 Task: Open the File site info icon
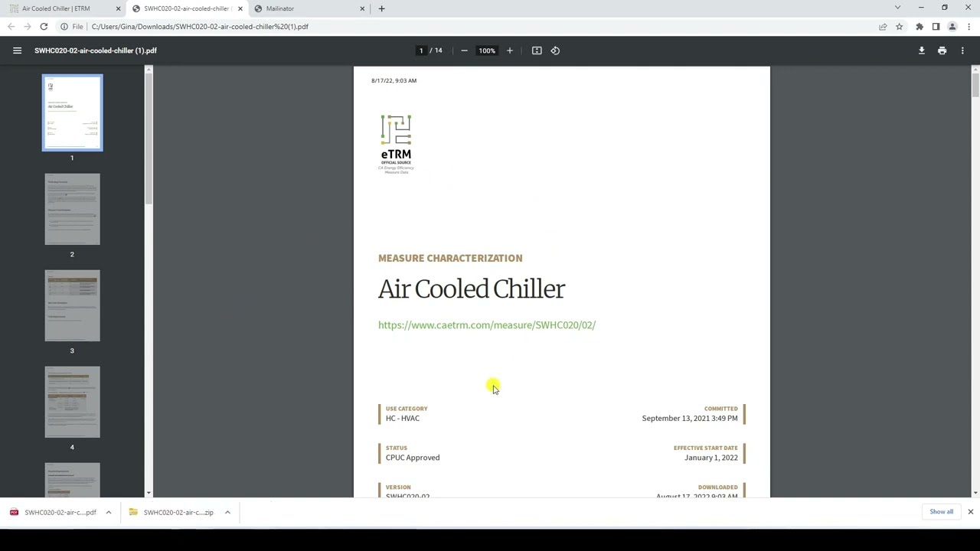tap(64, 27)
